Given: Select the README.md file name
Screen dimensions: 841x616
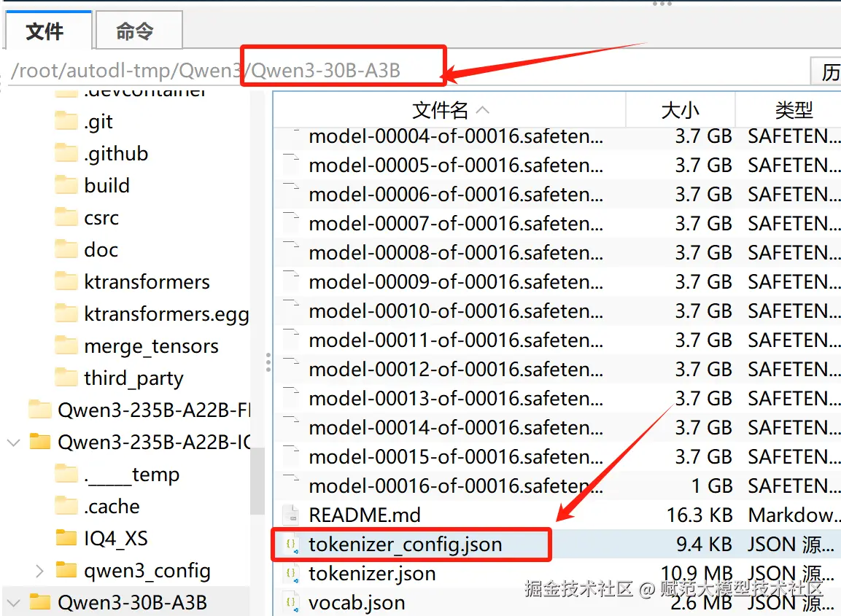Looking at the screenshot, I should (365, 515).
